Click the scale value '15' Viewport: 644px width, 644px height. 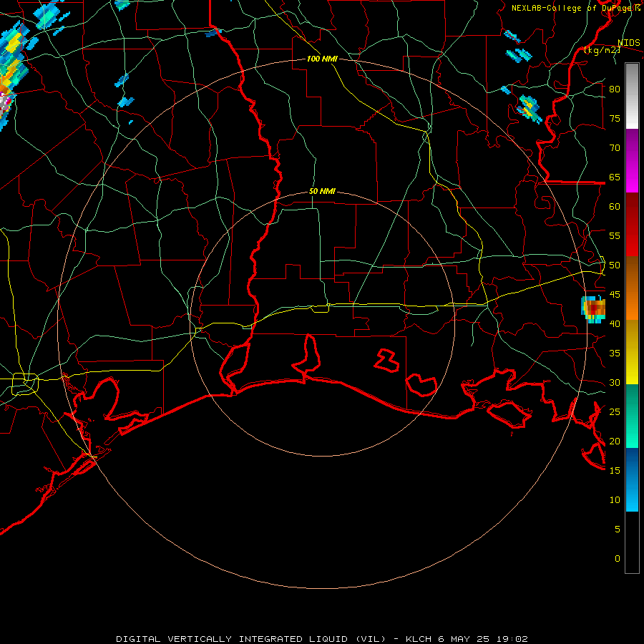click(615, 471)
